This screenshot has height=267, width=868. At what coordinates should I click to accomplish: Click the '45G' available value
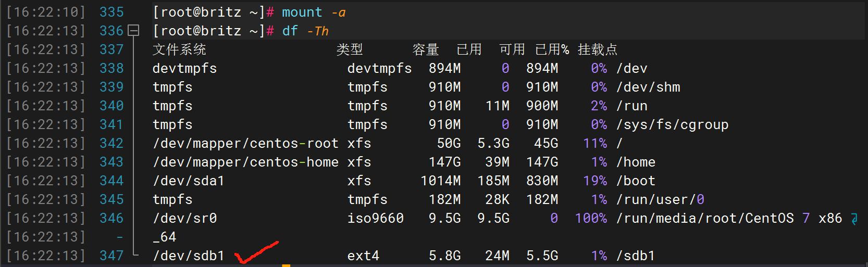[x=547, y=143]
